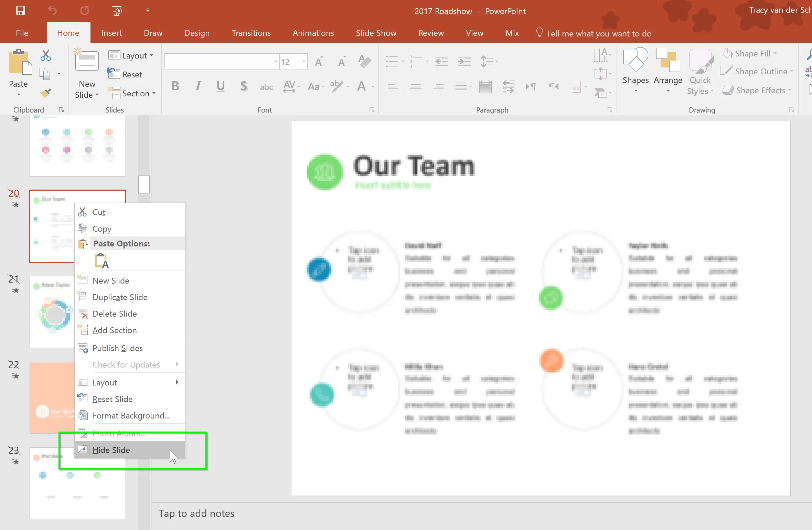Choose Duplicate Slide in the context menu

[x=120, y=297]
